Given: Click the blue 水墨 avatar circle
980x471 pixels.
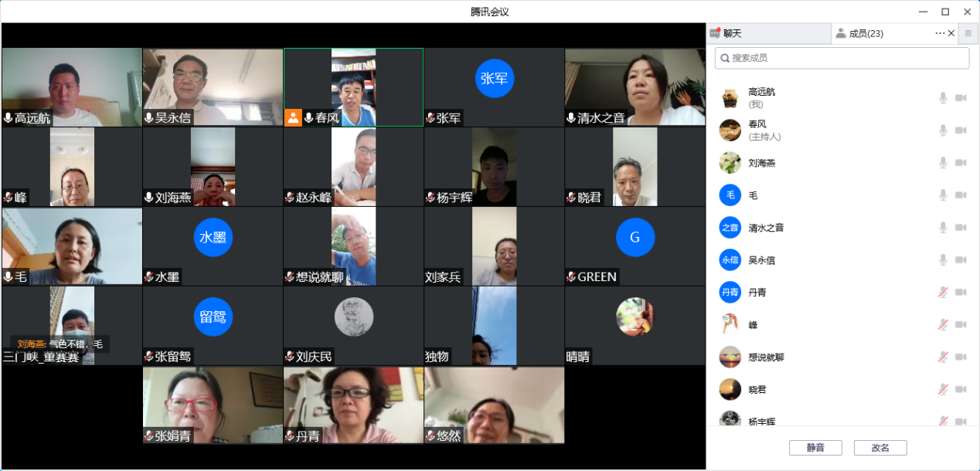Looking at the screenshot, I should coord(213,237).
